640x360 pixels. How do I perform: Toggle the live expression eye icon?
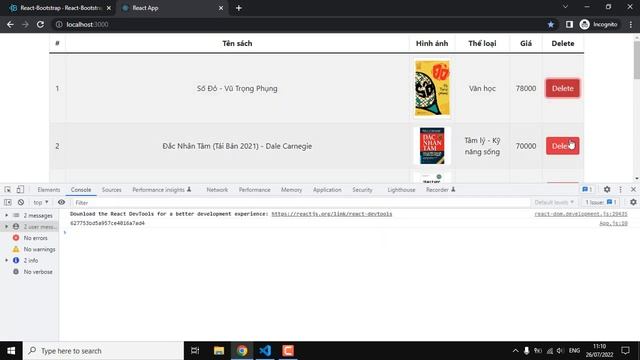point(61,202)
